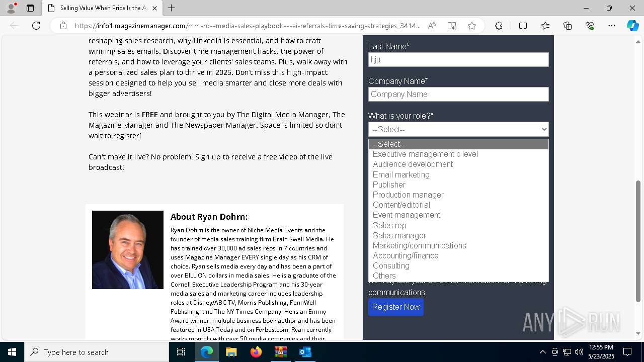Open Copilot sidebar icon
Viewport: 644px width, 362px height.
tap(632, 26)
